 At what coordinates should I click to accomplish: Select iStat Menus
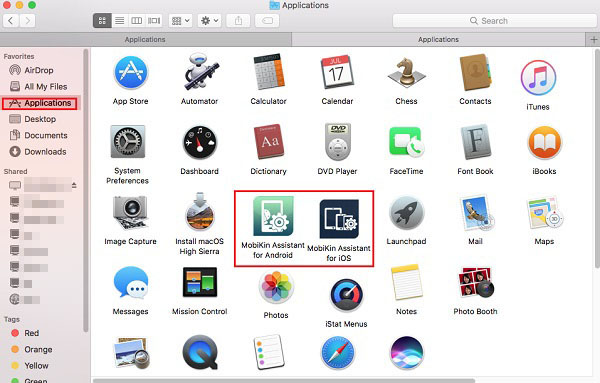(x=346, y=295)
